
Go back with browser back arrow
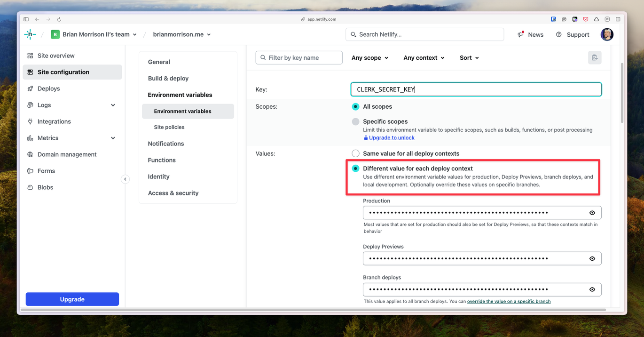point(37,19)
